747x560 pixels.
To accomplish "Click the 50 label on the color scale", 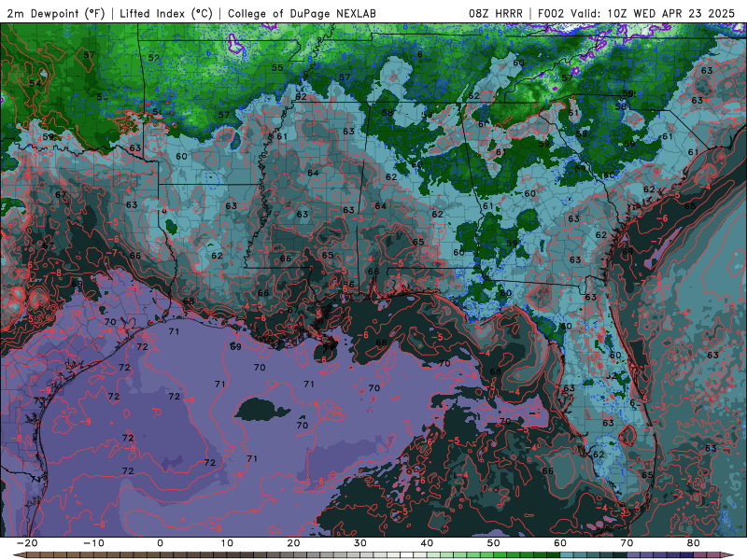I will point(494,543).
